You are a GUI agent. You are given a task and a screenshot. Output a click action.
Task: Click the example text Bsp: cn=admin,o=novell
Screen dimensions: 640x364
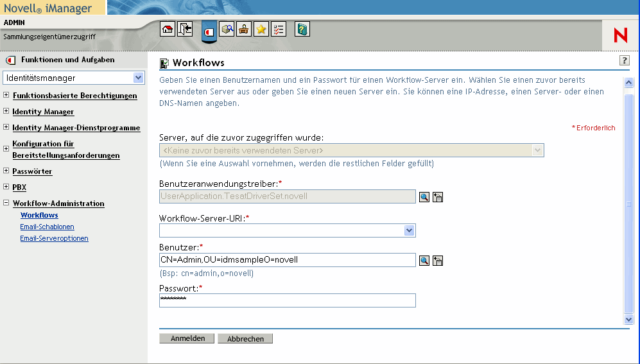207,273
